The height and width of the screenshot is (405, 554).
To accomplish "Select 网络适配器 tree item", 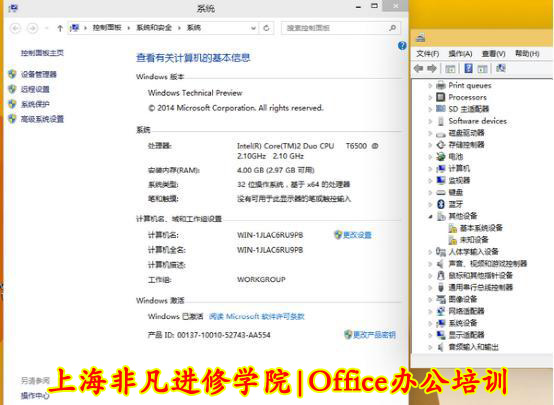I will coord(466,311).
